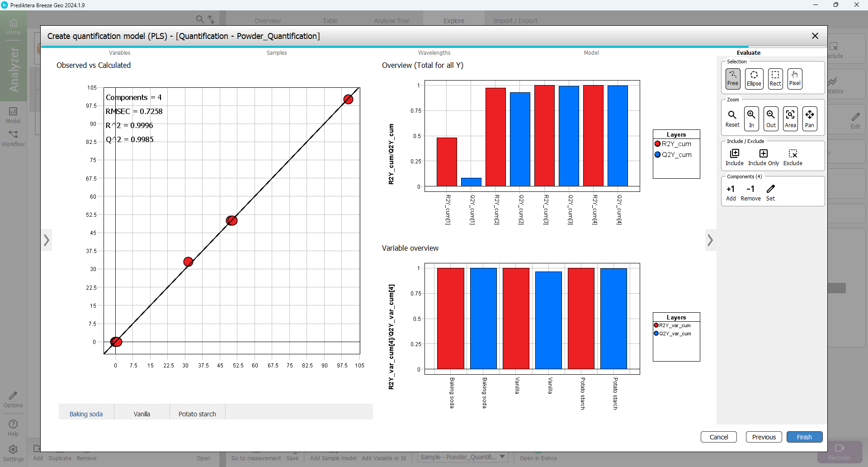Switch to the Potato starch tab
This screenshot has height=467, width=868.
[x=197, y=414]
